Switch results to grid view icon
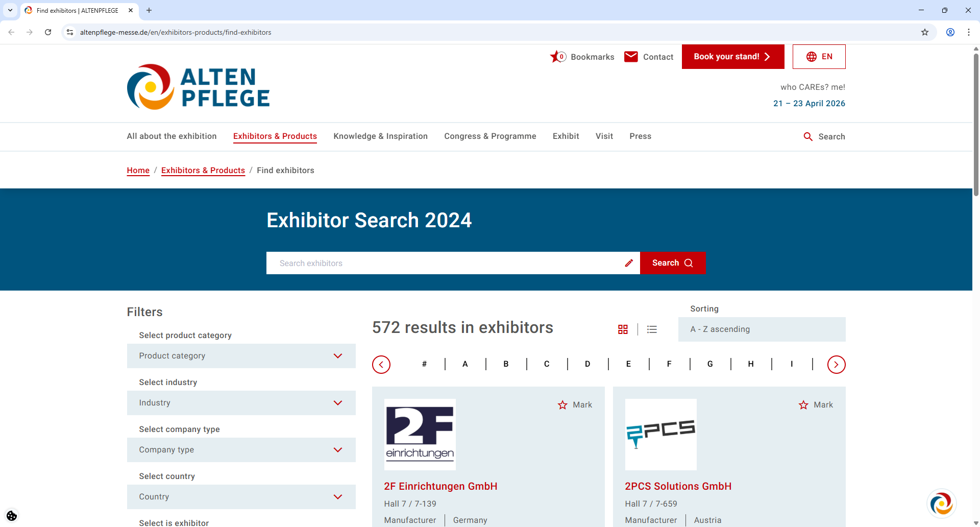 [623, 329]
